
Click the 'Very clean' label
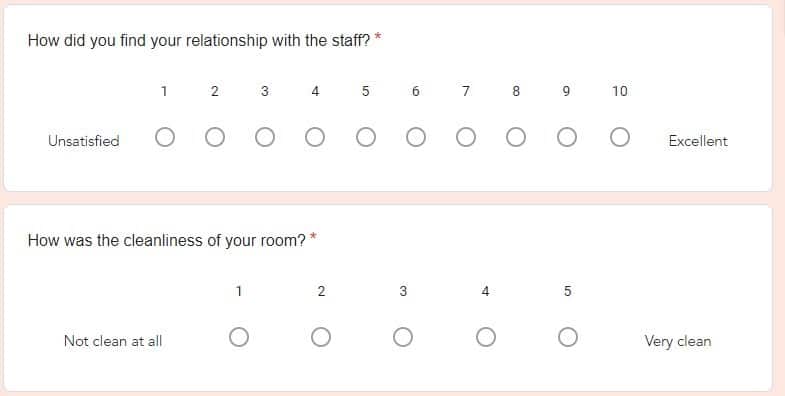[x=677, y=341]
